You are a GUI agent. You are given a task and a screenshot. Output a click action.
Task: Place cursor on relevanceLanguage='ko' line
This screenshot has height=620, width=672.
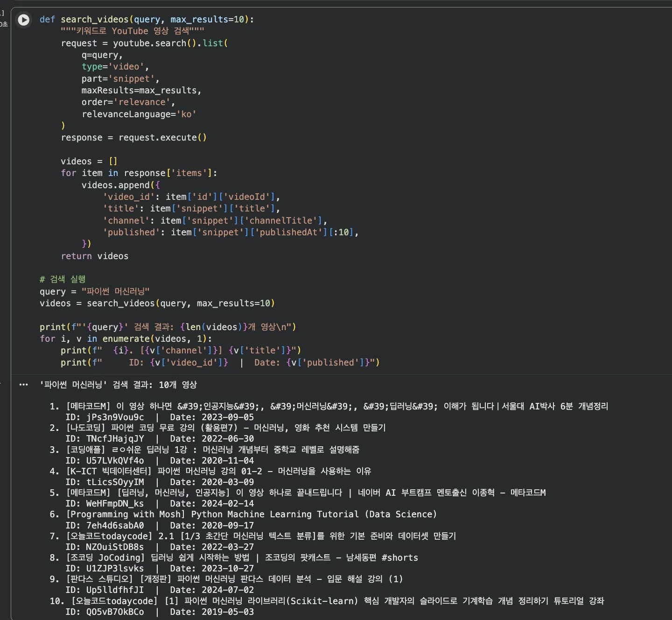[x=139, y=114]
